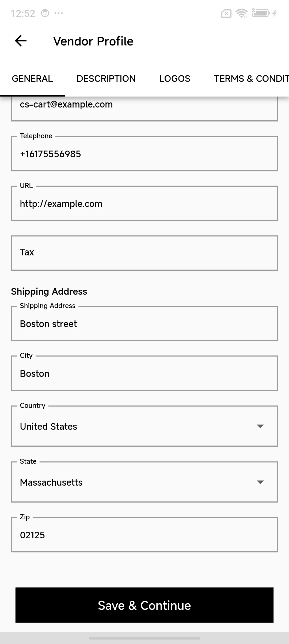289x644 pixels.
Task: Click the back arrow to exit Vendor Profile
Action: (x=20, y=41)
